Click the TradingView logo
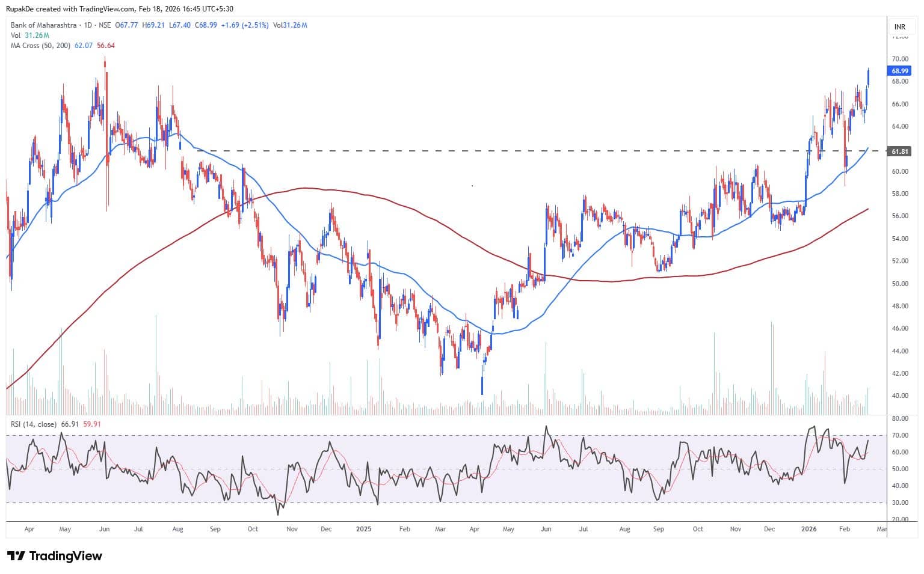The image size is (924, 574). click(x=54, y=556)
